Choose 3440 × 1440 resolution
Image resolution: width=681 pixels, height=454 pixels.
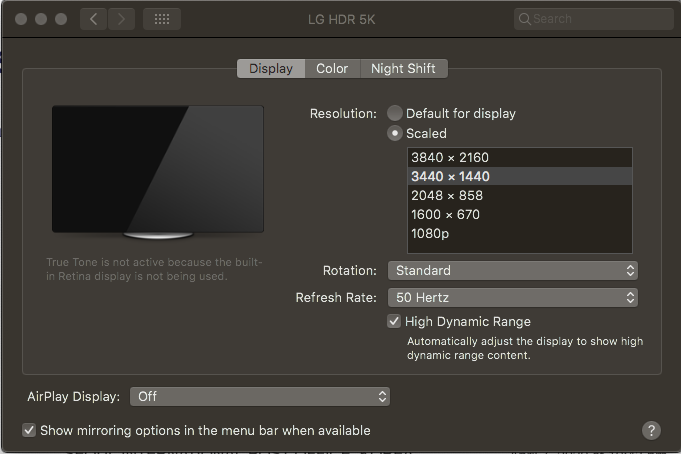pyautogui.click(x=519, y=176)
